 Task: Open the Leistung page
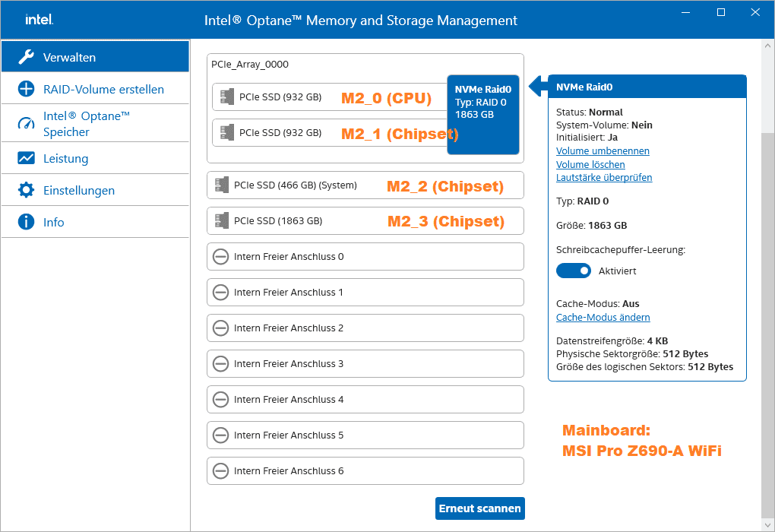point(96,158)
